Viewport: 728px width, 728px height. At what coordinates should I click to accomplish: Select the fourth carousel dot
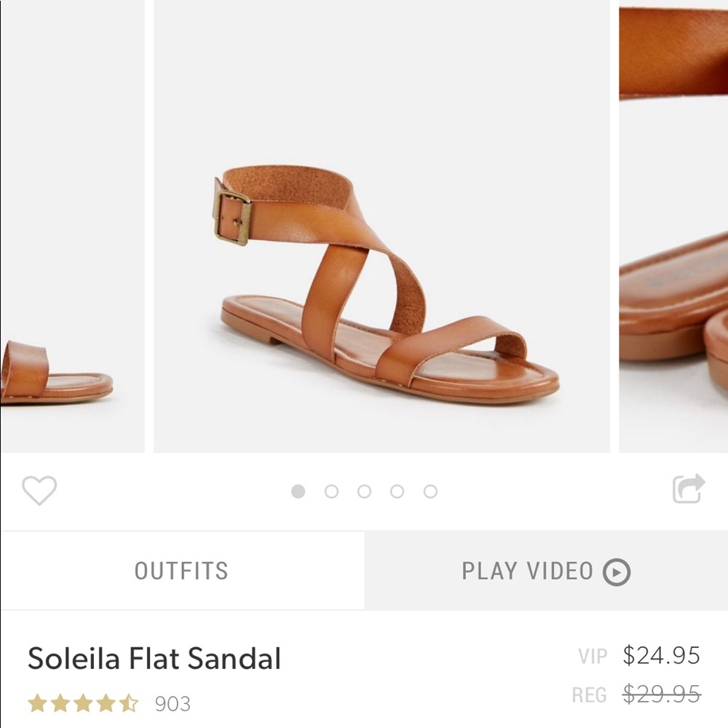tap(397, 491)
